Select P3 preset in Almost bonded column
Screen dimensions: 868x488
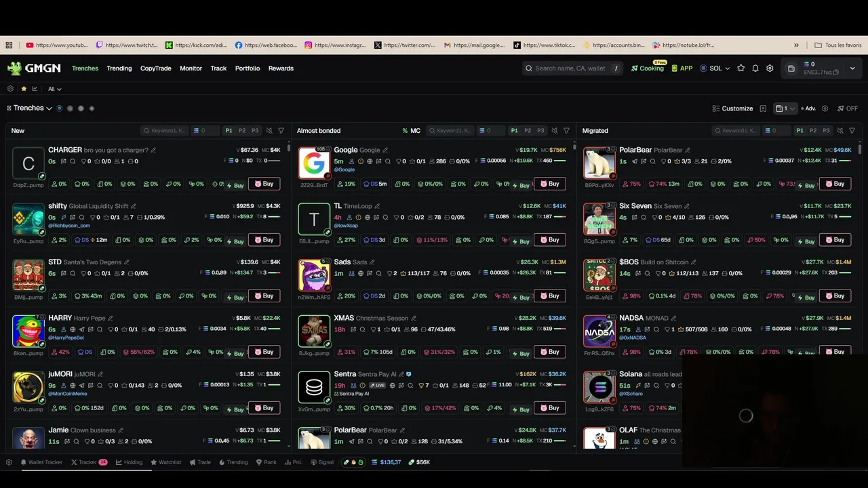click(x=540, y=131)
